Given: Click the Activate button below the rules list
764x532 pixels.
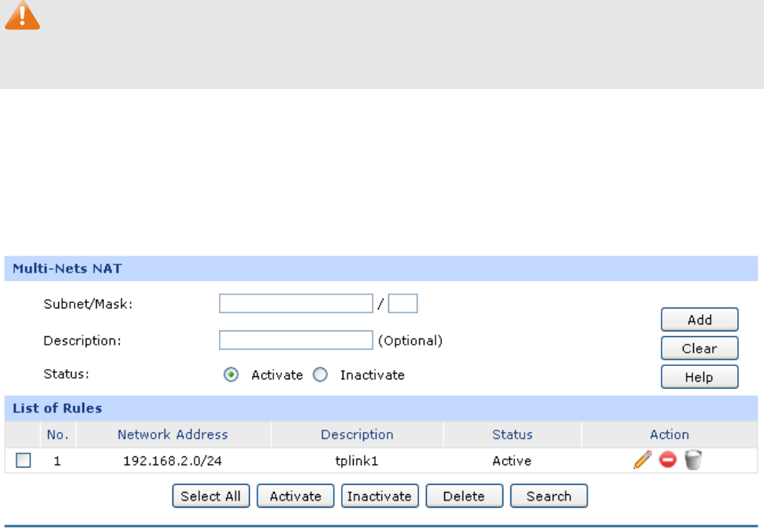Looking at the screenshot, I should click(x=295, y=496).
